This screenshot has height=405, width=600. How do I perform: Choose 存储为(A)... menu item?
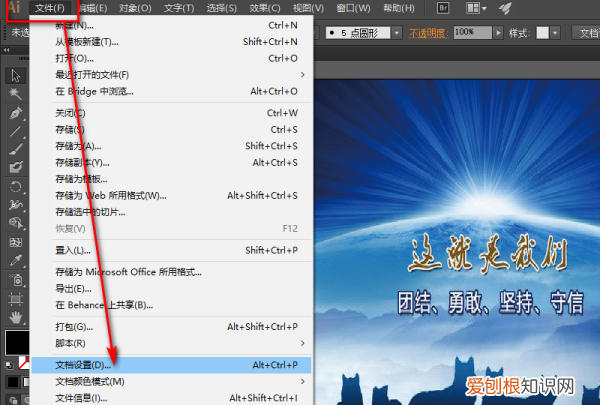(x=171, y=146)
